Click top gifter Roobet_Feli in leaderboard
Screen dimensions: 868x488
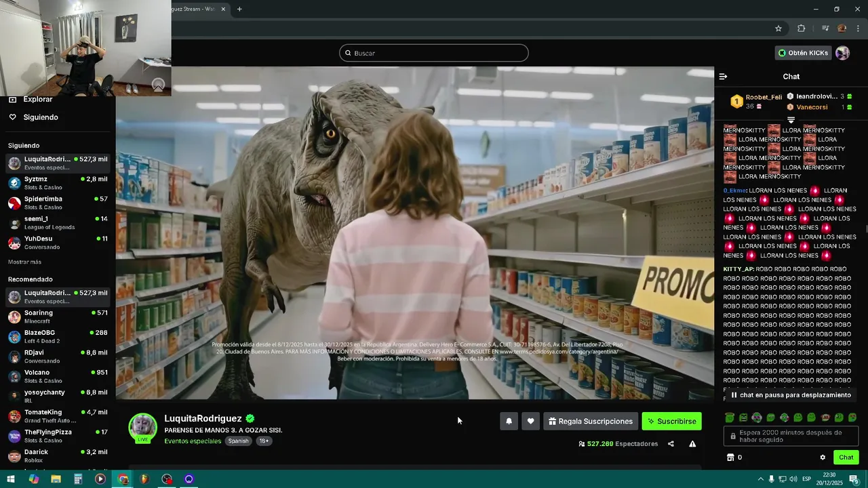(x=764, y=98)
